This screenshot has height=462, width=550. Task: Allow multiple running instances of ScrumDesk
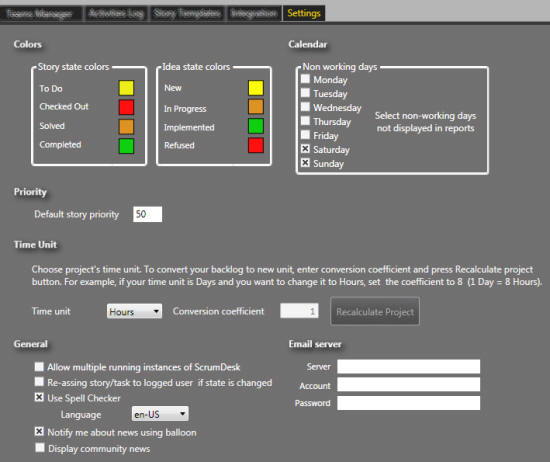39,367
